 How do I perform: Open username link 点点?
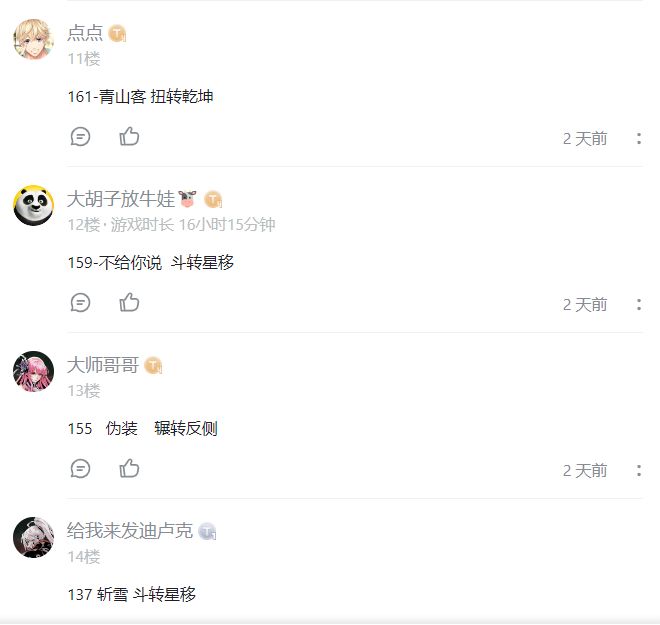85,33
